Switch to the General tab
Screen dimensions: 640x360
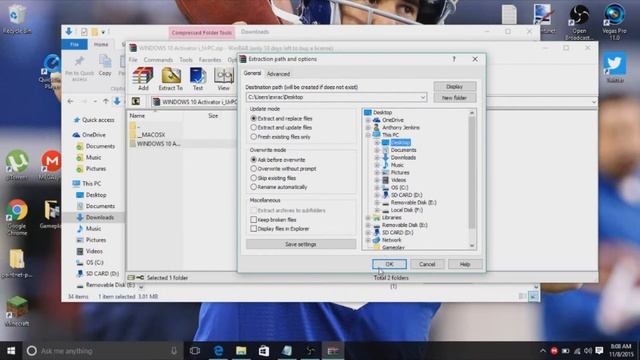pyautogui.click(x=252, y=73)
